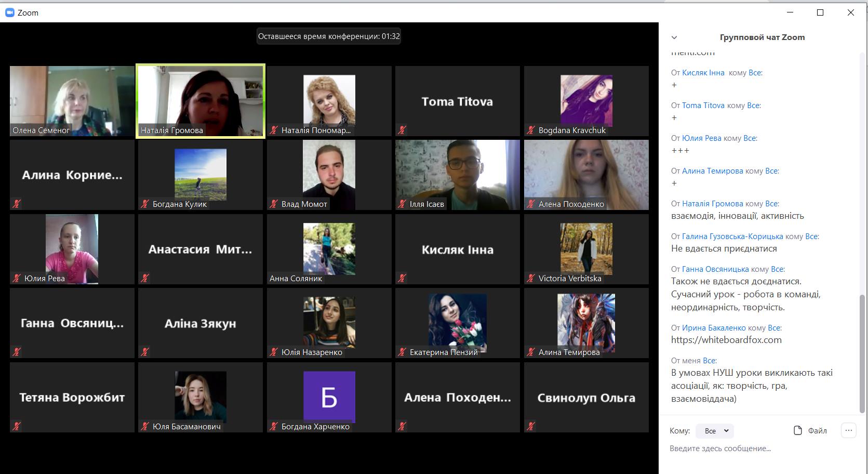Click the muted mic icon beside Юля Басаманович
The width and height of the screenshot is (868, 474).
coord(144,427)
